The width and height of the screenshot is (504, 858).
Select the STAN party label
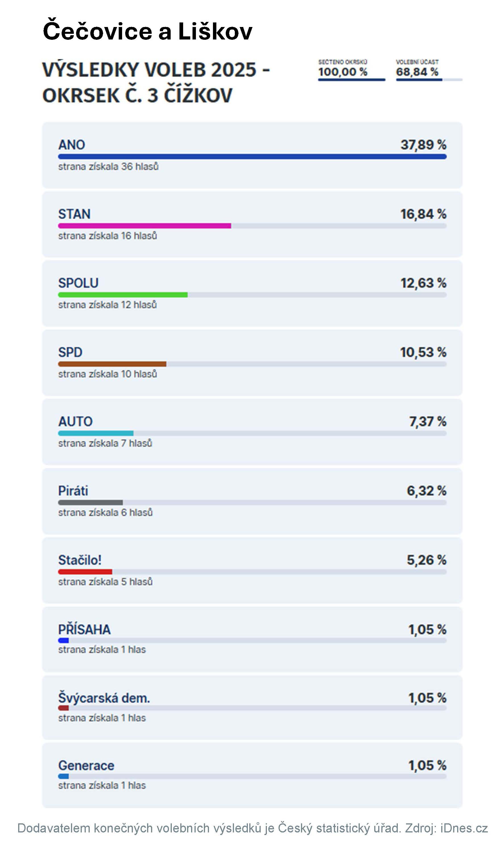[x=74, y=214]
